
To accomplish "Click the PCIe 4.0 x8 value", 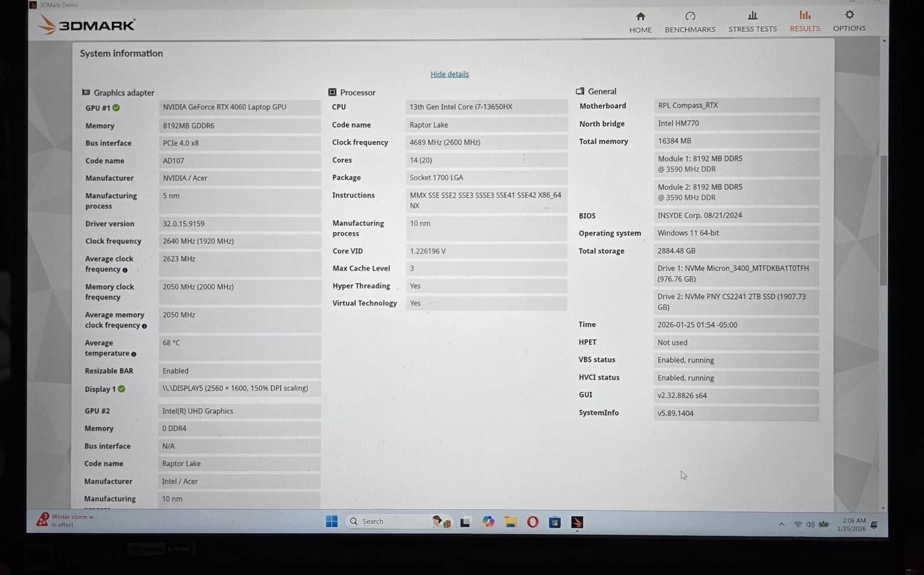I will [240, 143].
